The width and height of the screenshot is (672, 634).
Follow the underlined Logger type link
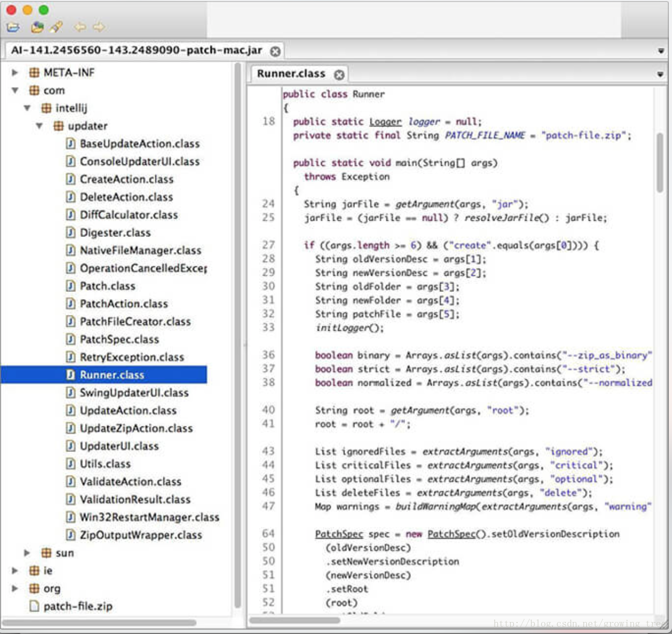pyautogui.click(x=385, y=122)
